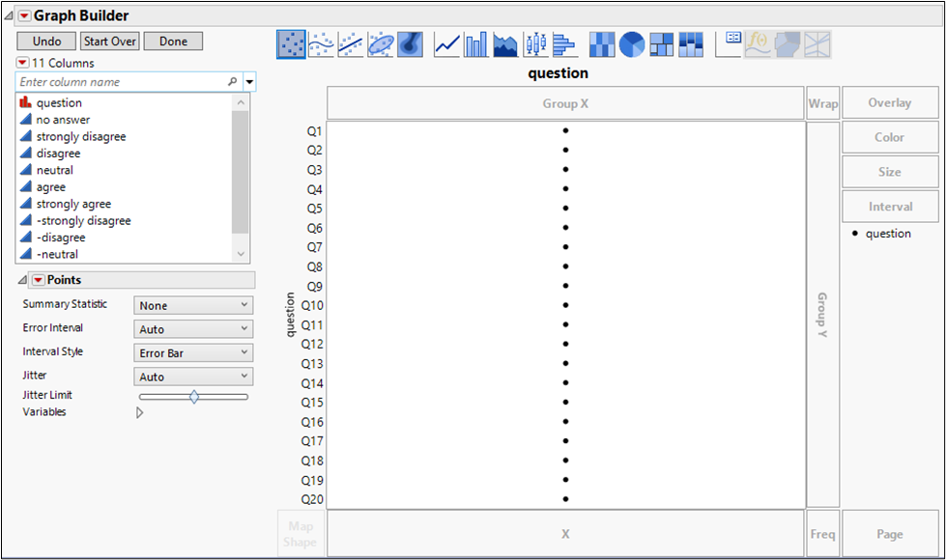Select the Bar chart icon
The image size is (946, 560).
(476, 44)
